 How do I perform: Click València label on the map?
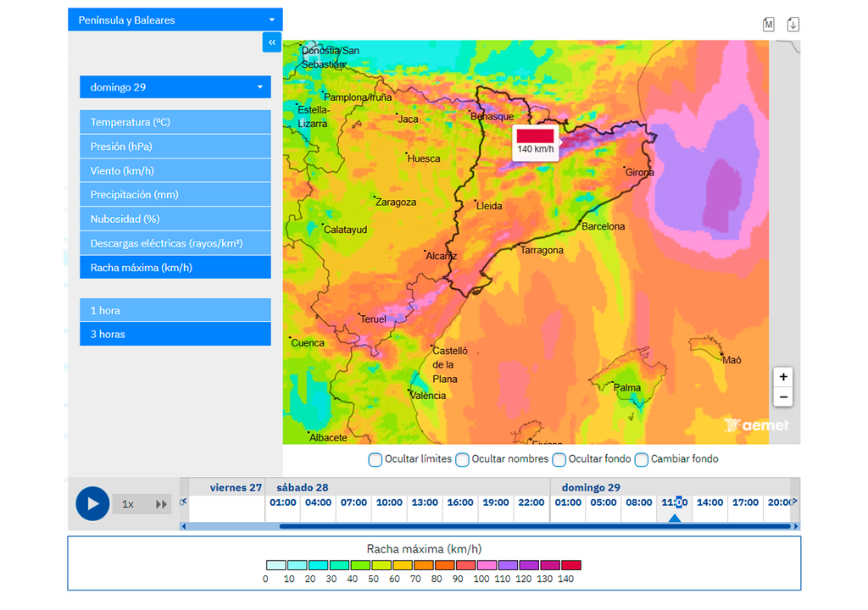(x=428, y=396)
